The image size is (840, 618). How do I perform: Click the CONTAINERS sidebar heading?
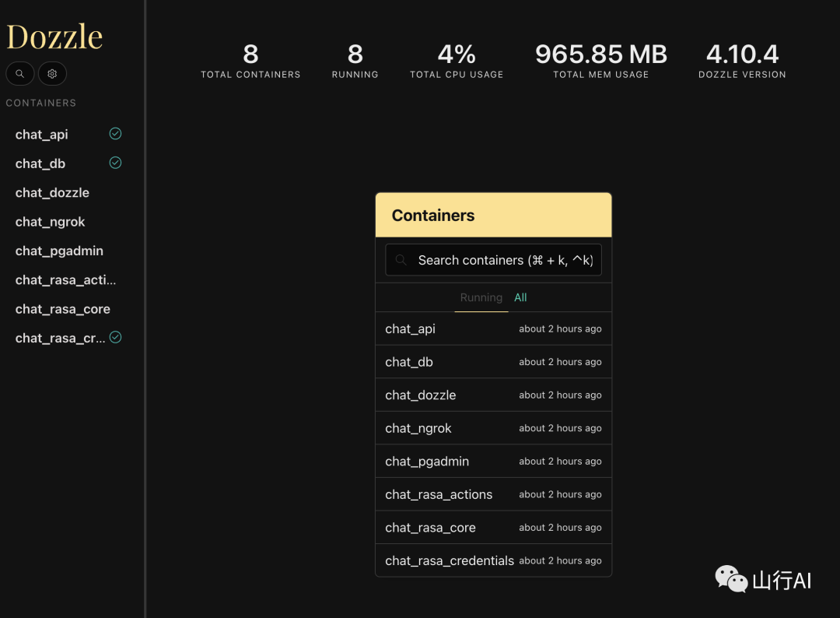(x=40, y=103)
